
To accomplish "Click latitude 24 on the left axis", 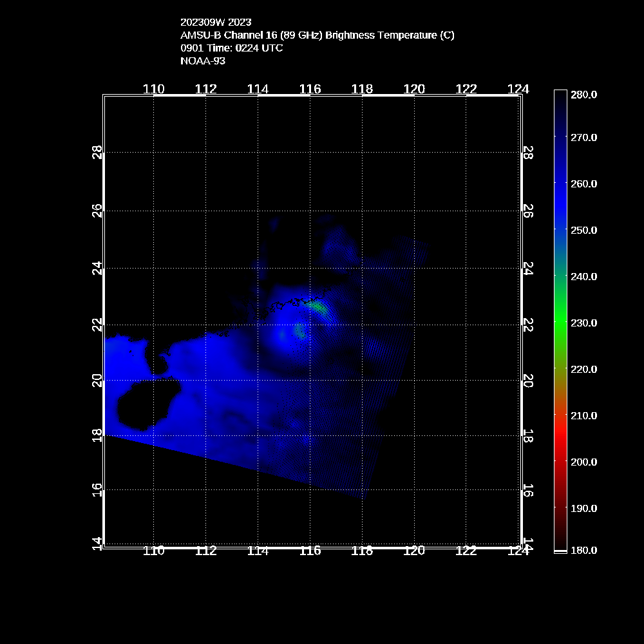I will (97, 268).
